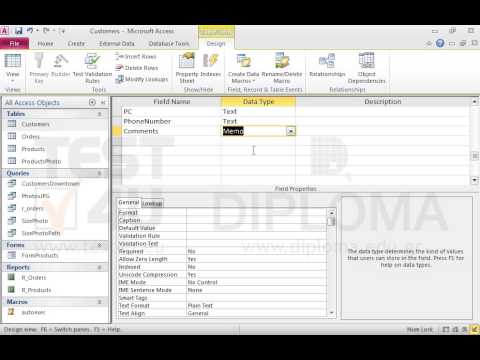This screenshot has height=360, width=480.
Task: Click field grid scrollbar down arrow
Action: 474,180
